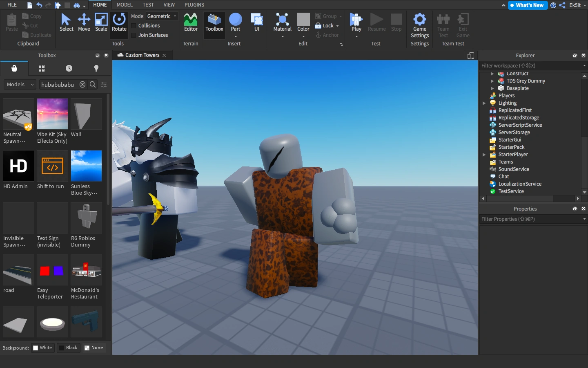Click the What's New button
588x368 pixels.
527,5
